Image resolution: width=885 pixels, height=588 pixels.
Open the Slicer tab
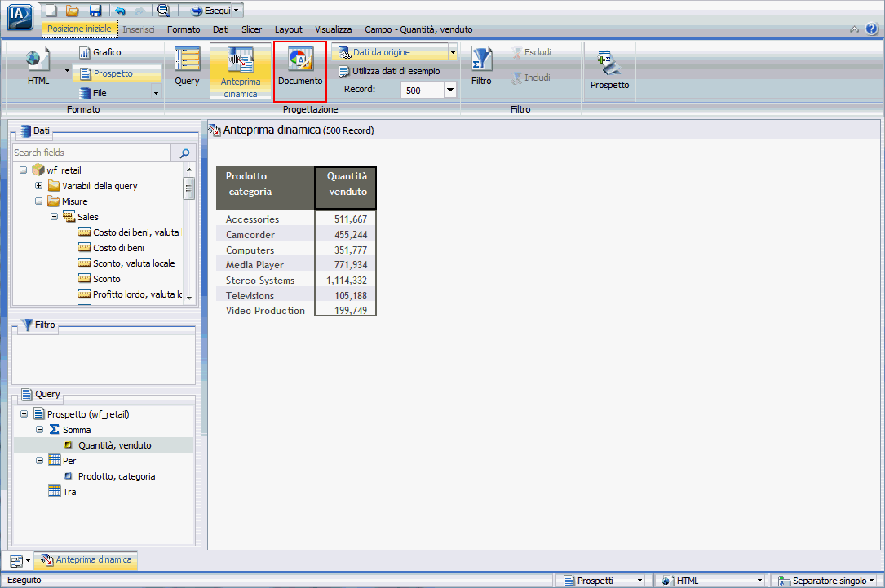coord(252,29)
